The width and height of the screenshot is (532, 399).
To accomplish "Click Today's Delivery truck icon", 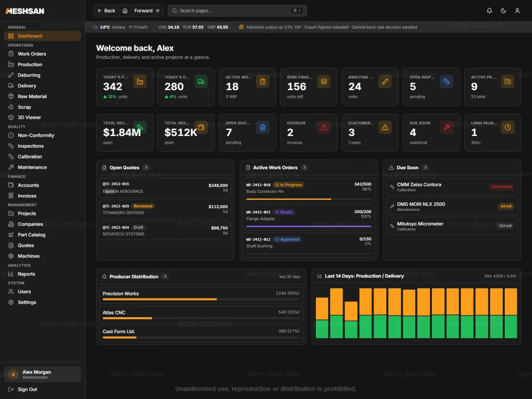I will point(201,81).
